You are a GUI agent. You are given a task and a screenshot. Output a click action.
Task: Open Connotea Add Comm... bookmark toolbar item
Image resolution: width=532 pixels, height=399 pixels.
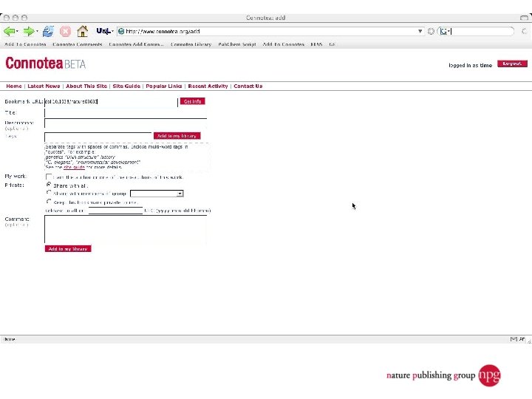(x=136, y=44)
